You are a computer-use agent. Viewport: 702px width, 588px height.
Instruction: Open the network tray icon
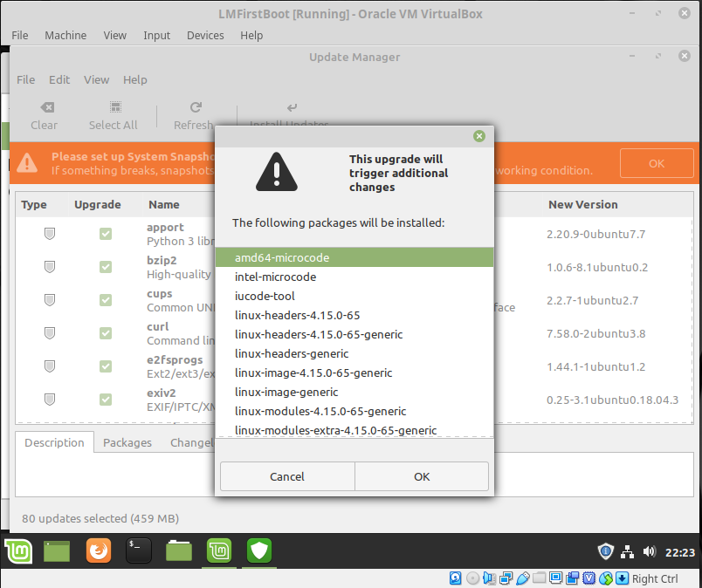[x=627, y=552]
